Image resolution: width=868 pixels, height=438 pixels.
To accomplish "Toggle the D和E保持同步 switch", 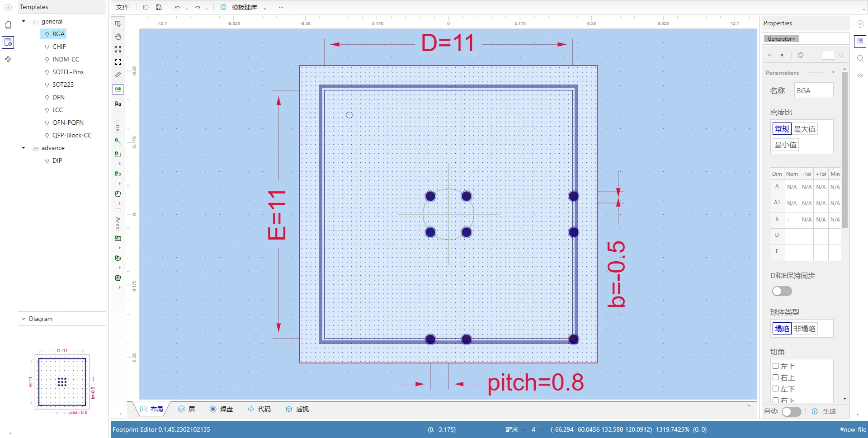I will (782, 291).
